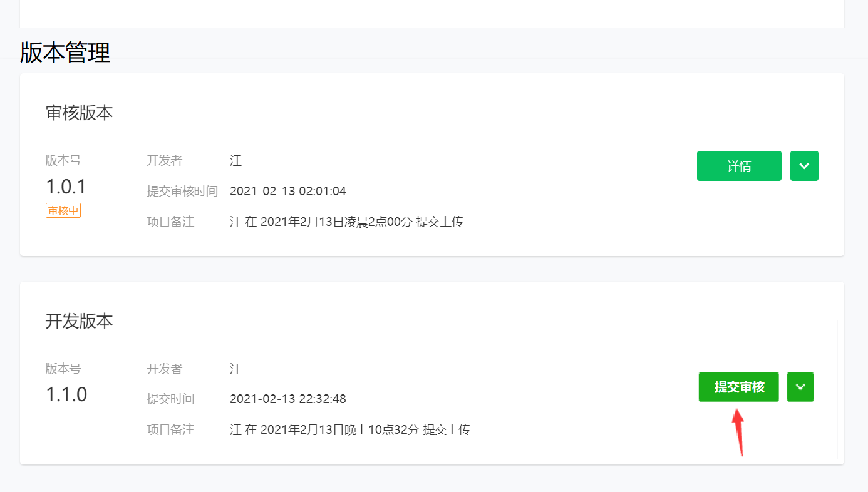Click the 项目备注 label in 审核版本 card
This screenshot has width=868, height=492.
tap(170, 222)
